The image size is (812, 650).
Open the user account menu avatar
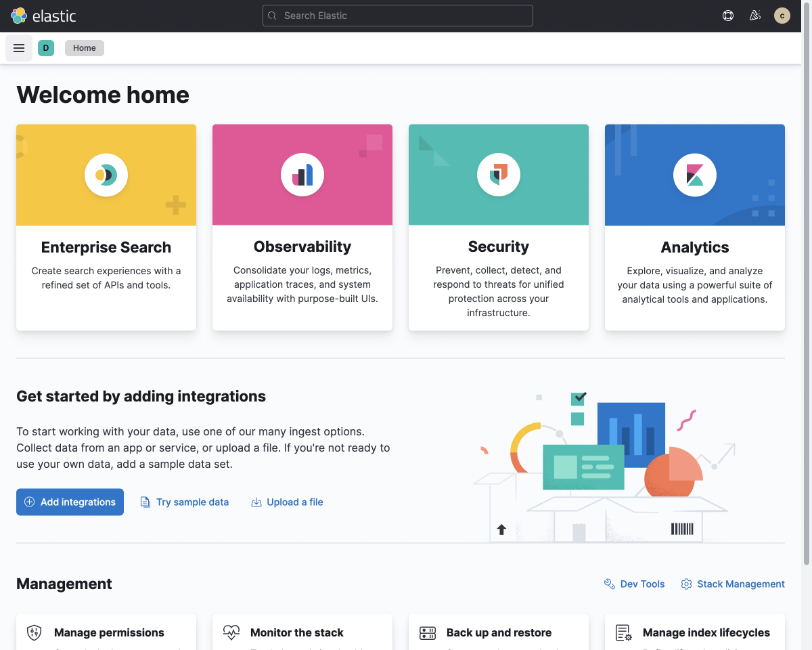click(x=782, y=16)
